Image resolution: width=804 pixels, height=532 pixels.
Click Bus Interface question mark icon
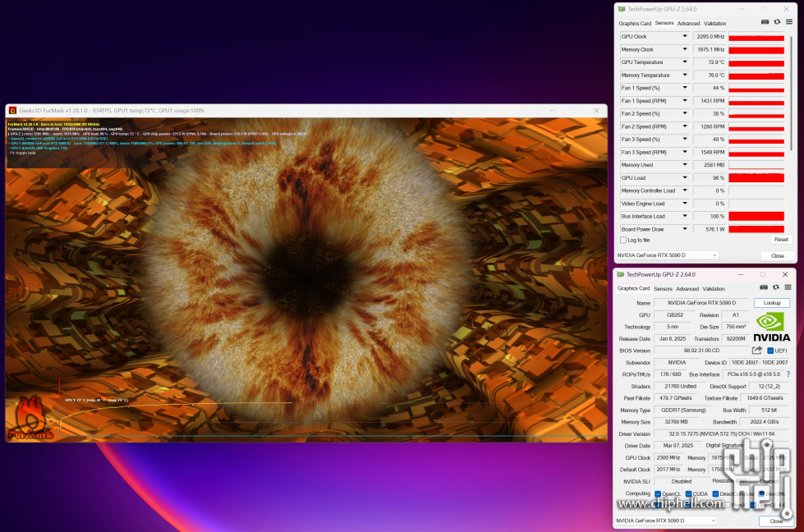788,374
